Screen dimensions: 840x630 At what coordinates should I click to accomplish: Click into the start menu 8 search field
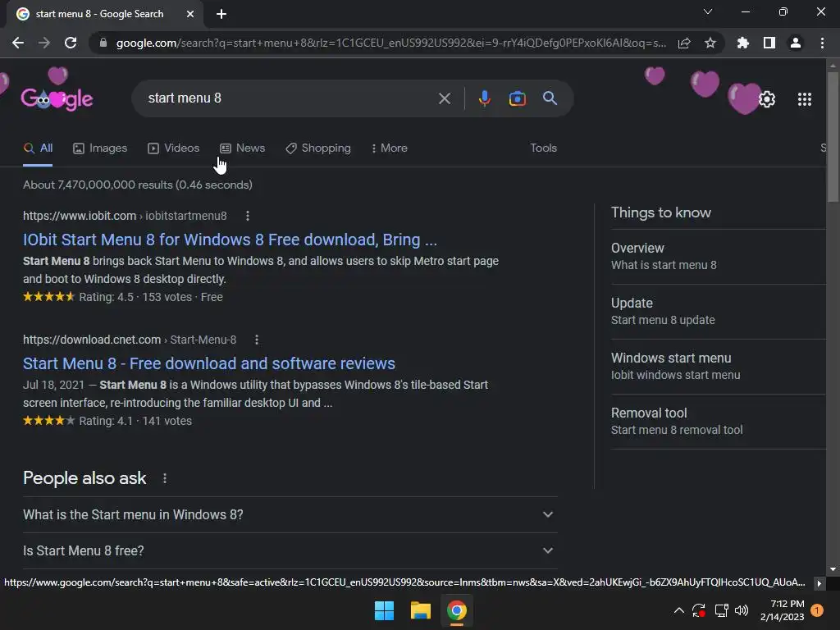(x=290, y=98)
